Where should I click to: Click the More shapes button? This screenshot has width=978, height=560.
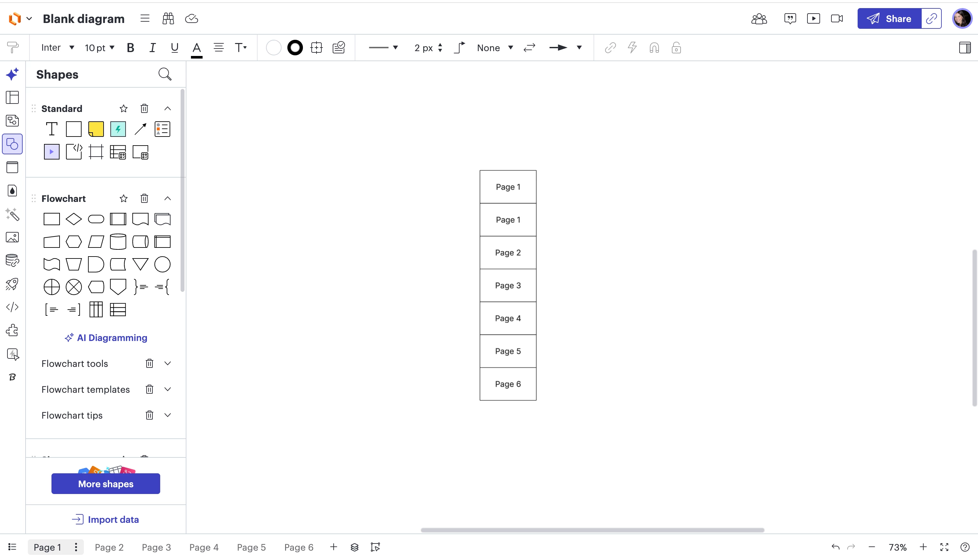(106, 483)
